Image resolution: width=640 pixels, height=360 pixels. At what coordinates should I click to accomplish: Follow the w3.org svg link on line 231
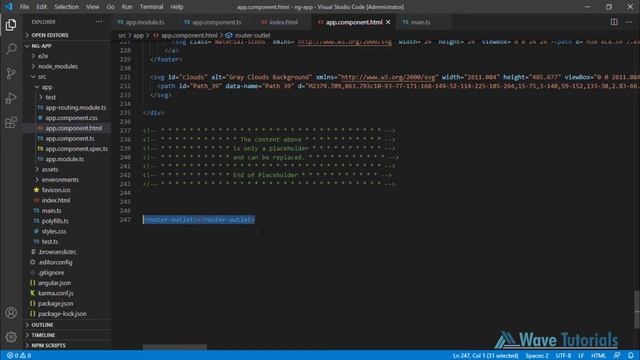tap(388, 77)
